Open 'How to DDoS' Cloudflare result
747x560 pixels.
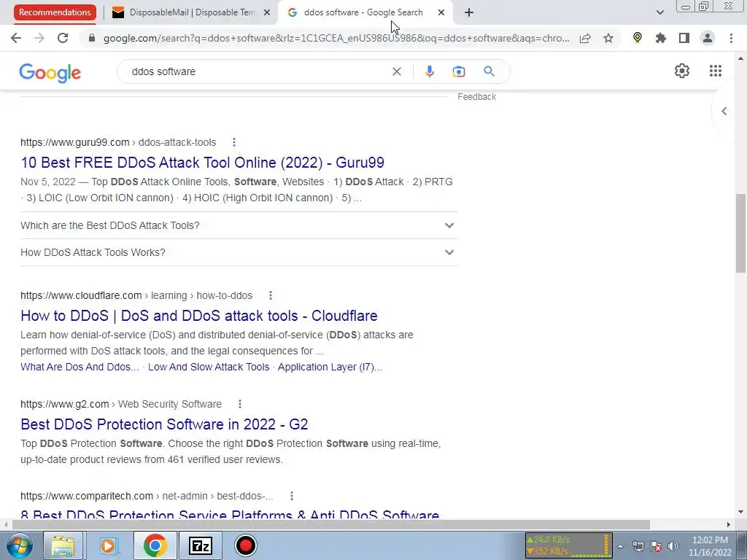pyautogui.click(x=199, y=316)
